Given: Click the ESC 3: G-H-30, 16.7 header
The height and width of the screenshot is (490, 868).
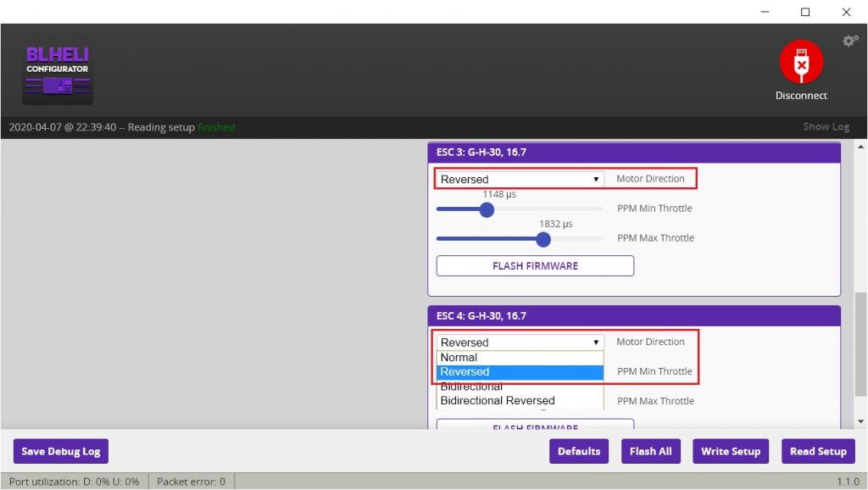Looking at the screenshot, I should 634,153.
